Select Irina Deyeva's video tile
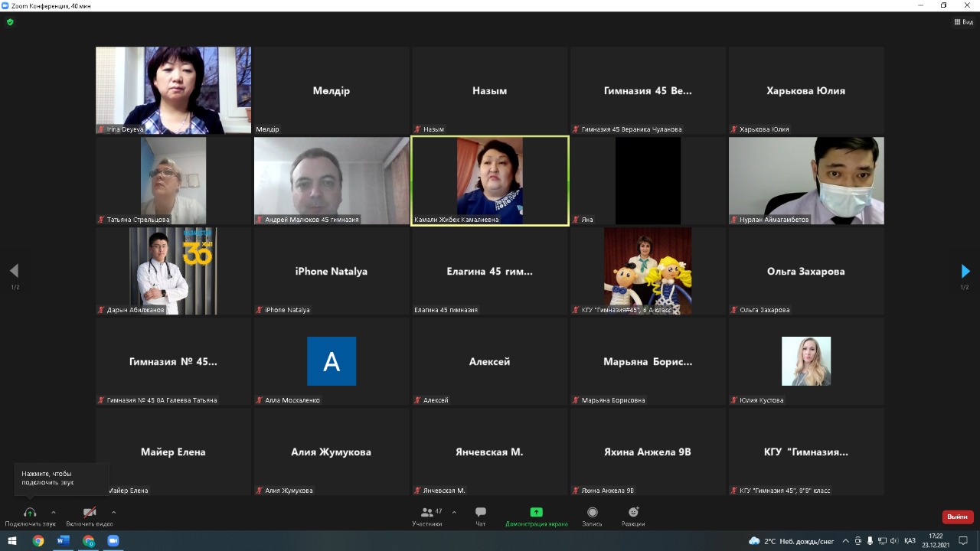This screenshot has height=551, width=980. [x=173, y=90]
